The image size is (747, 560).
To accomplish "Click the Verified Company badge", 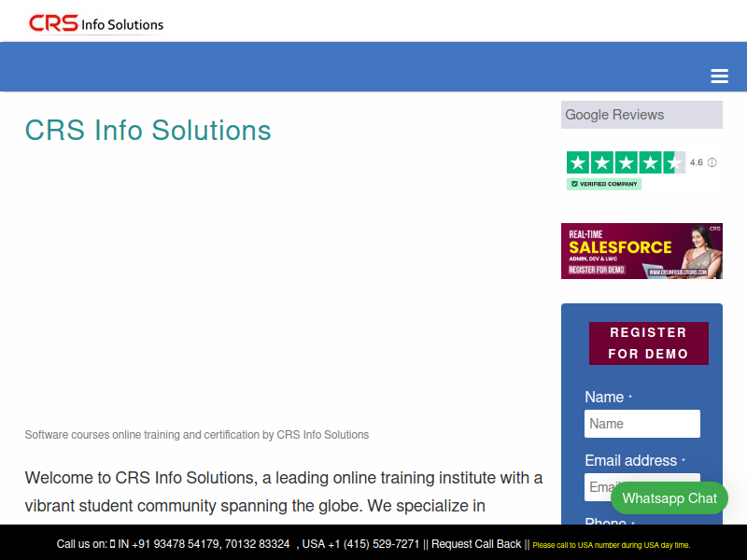I will (x=603, y=184).
